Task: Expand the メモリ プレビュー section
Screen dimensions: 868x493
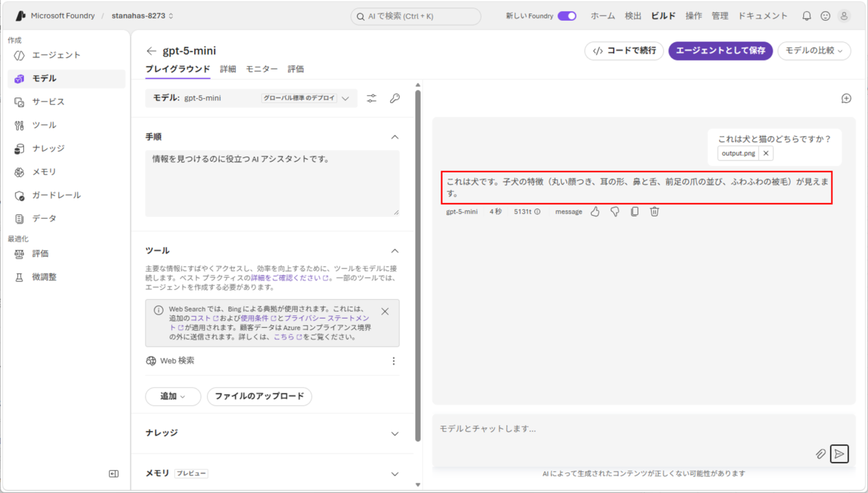Action: tap(395, 474)
